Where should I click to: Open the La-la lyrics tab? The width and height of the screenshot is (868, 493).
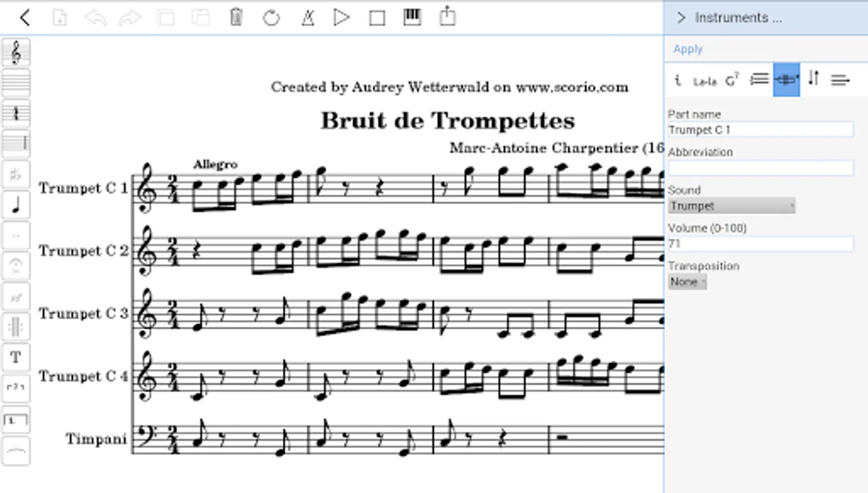[x=705, y=82]
